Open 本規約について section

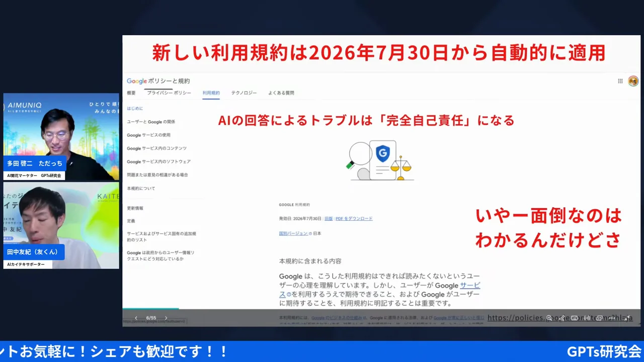coord(141,189)
